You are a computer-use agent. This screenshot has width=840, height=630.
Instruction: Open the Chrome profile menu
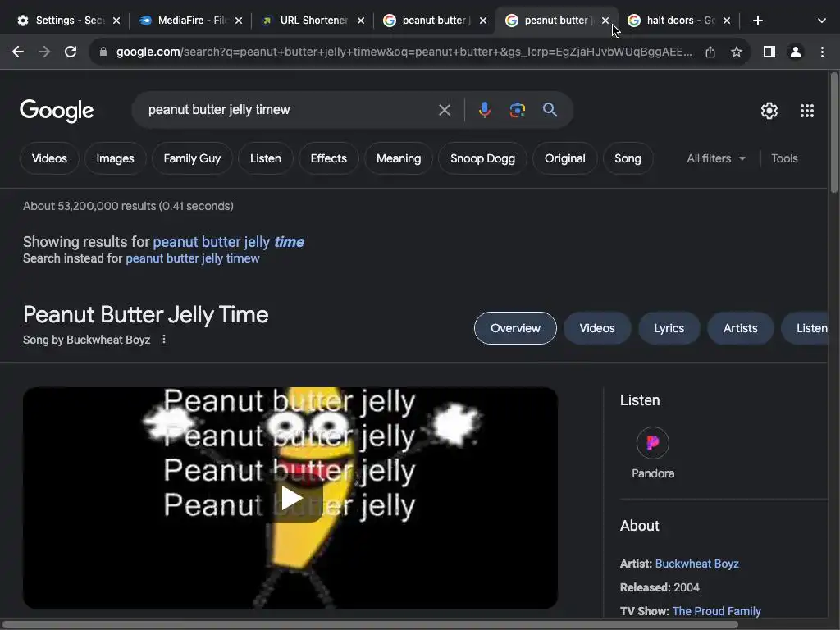pyautogui.click(x=796, y=52)
